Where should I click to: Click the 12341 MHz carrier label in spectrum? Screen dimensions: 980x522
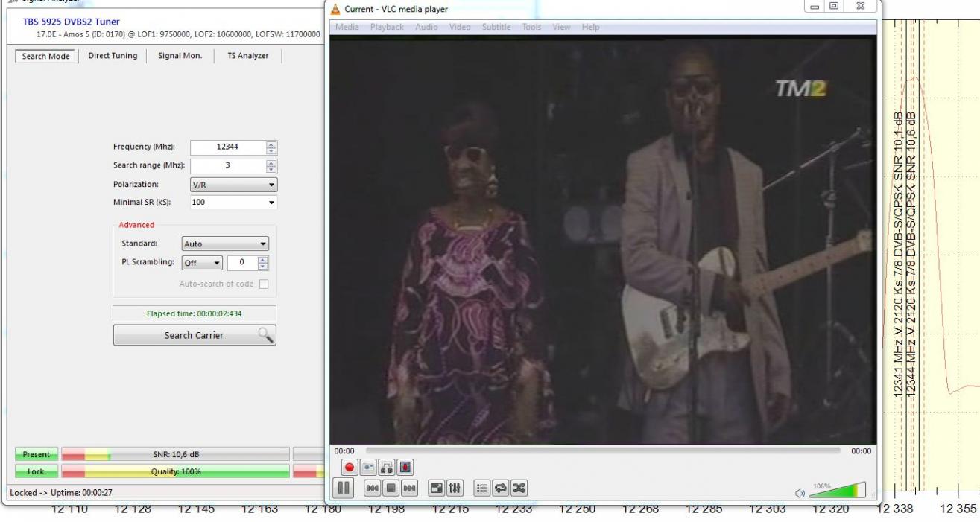coord(898,252)
